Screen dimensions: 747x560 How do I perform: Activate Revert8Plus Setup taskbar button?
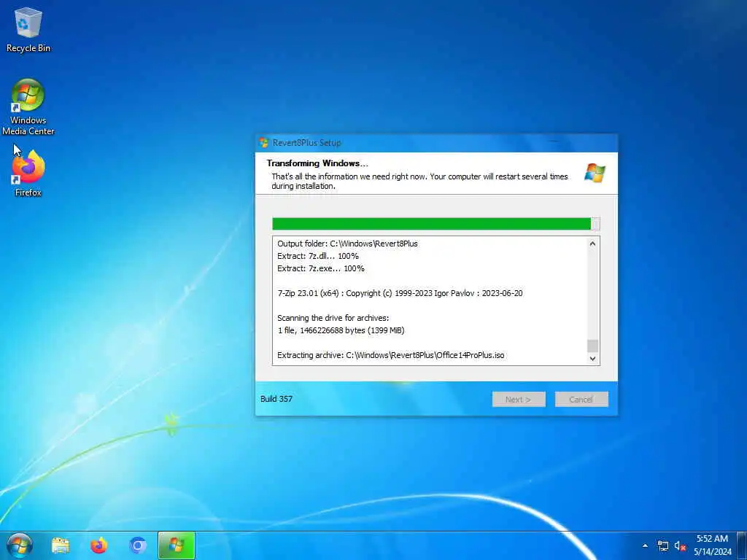177,545
